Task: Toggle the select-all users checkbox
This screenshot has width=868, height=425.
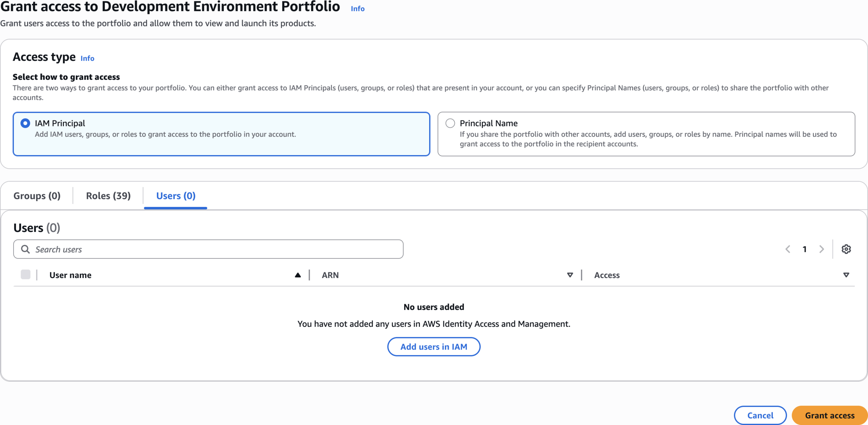Action: click(x=25, y=275)
